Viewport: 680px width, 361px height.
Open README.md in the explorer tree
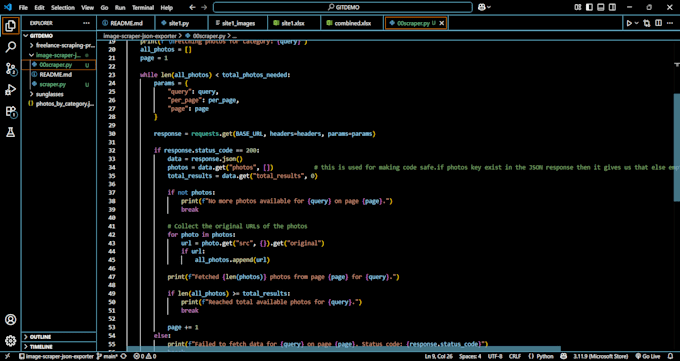point(58,75)
